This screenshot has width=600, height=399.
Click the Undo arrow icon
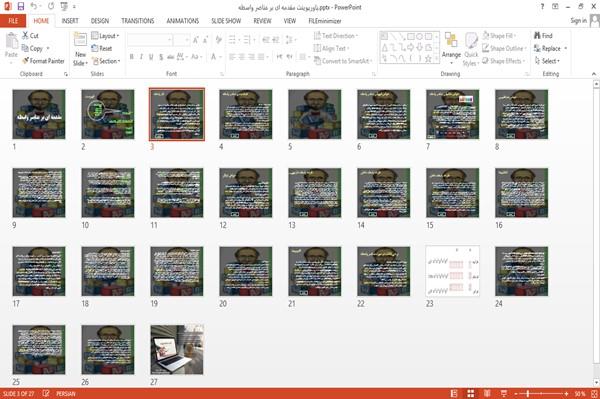coord(34,7)
